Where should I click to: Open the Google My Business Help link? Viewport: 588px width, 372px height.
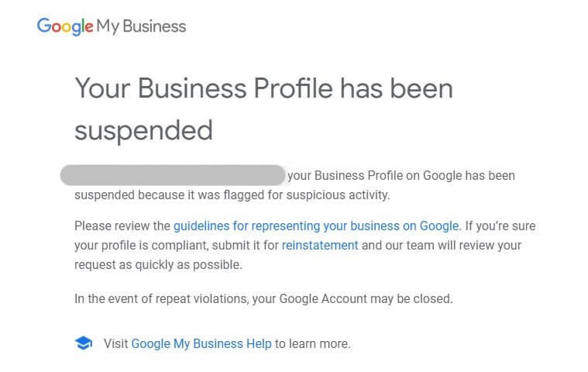(201, 343)
